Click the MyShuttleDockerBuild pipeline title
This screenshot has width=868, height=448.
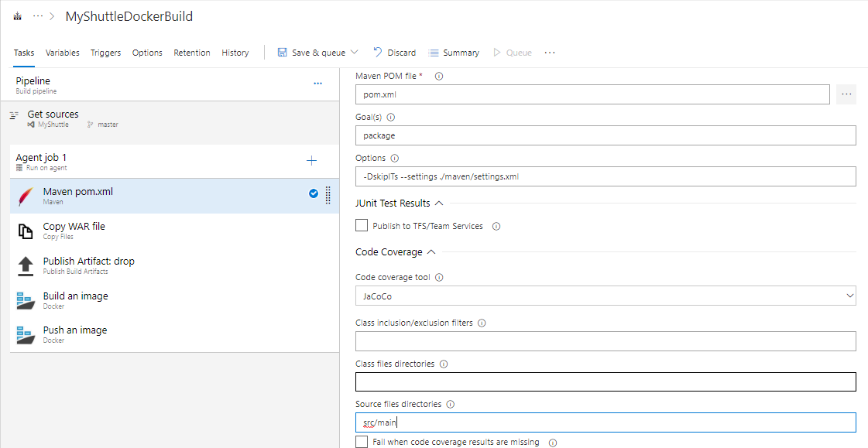tap(129, 16)
